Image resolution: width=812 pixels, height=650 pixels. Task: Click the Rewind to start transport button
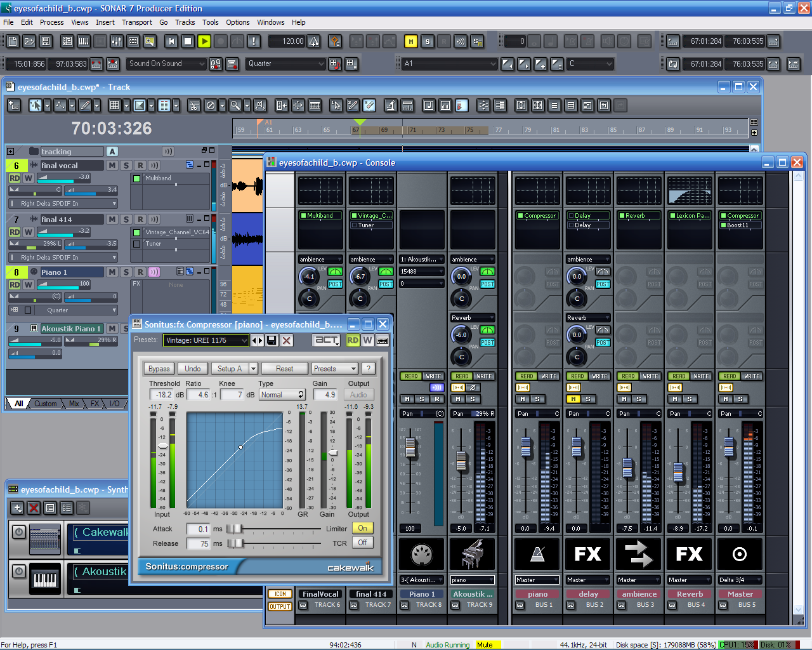click(x=171, y=41)
